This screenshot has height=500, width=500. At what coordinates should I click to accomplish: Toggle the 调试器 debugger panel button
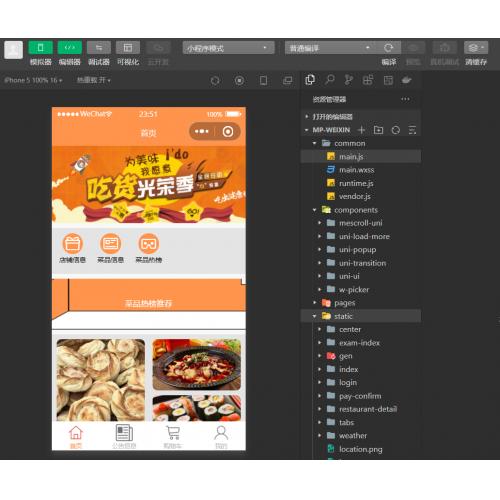tap(99, 48)
